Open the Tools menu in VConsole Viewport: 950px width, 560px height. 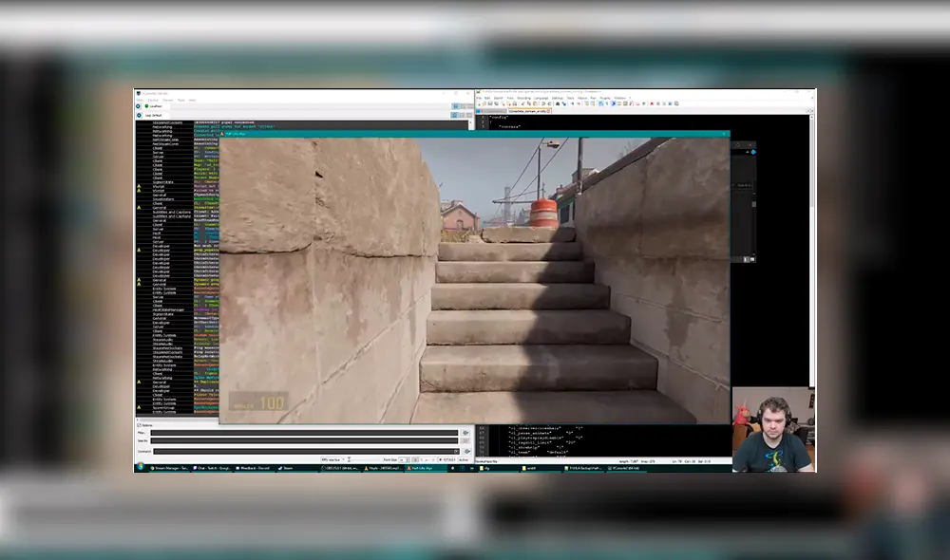(180, 100)
